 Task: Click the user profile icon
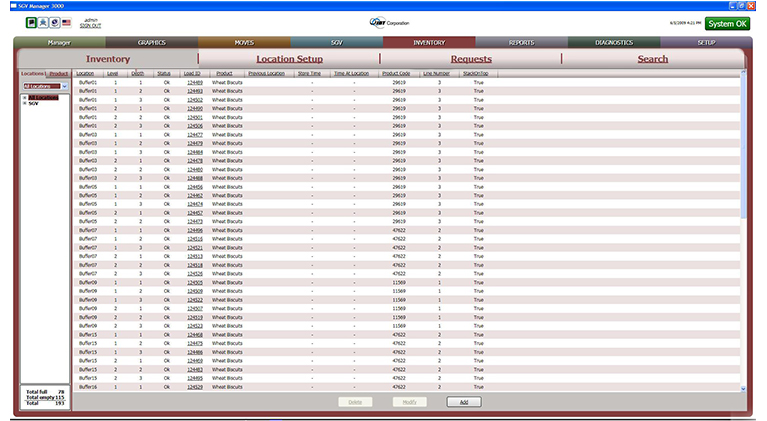(x=43, y=22)
